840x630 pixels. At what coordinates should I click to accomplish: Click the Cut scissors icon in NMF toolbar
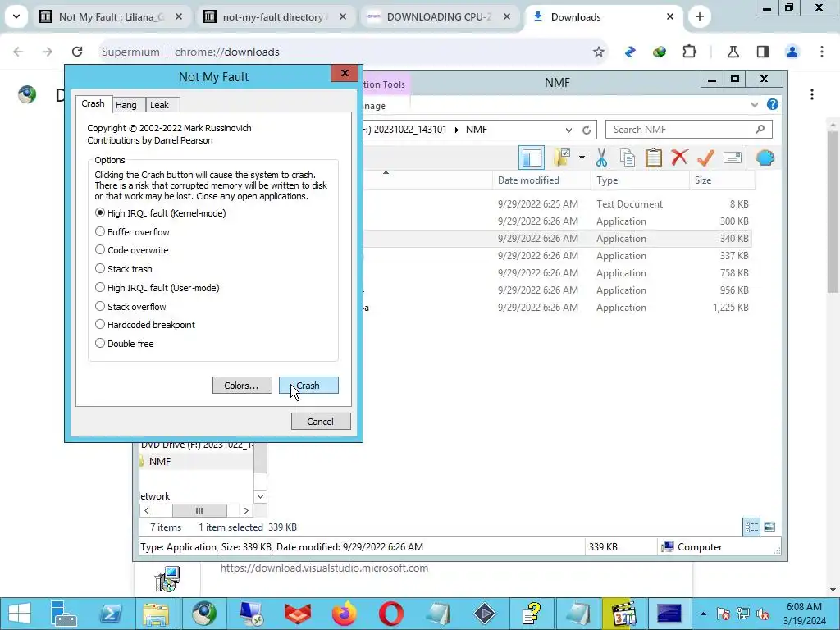pos(601,158)
